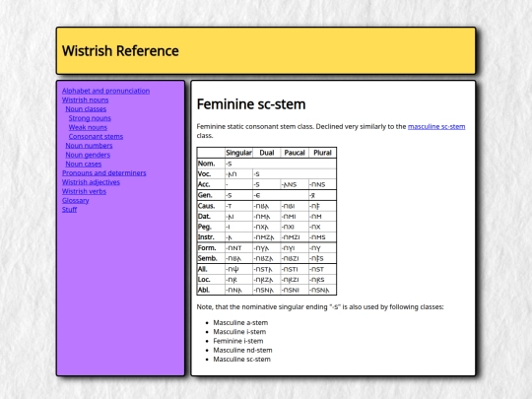The width and height of the screenshot is (532, 399).
Task: Go to Noun numbers page
Action: click(x=89, y=146)
